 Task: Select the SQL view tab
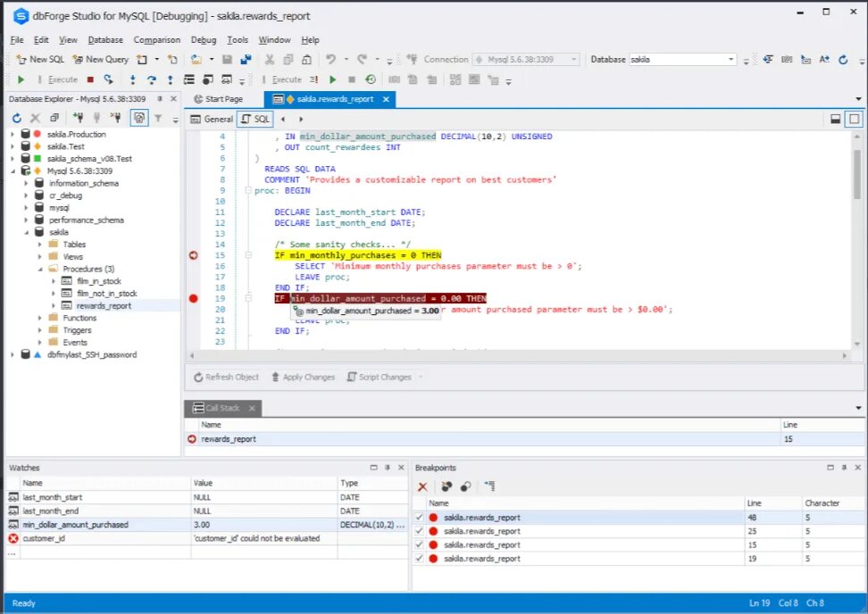pyautogui.click(x=255, y=119)
